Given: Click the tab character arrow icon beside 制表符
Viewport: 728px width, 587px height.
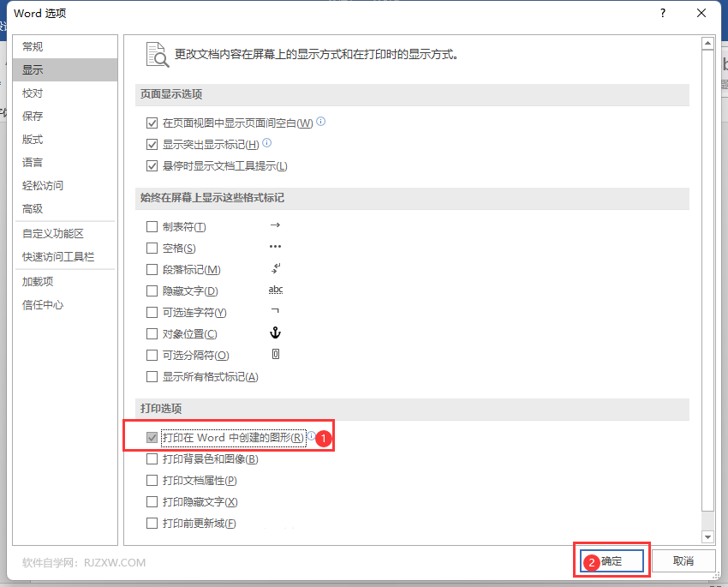Looking at the screenshot, I should pos(276,226).
